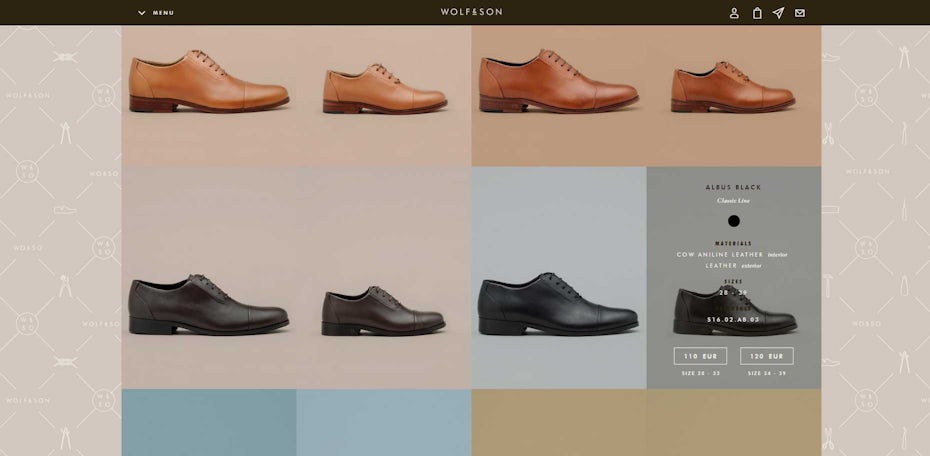Choose the 120 EUR price button
Viewport: 930px width, 456px height.
point(766,356)
